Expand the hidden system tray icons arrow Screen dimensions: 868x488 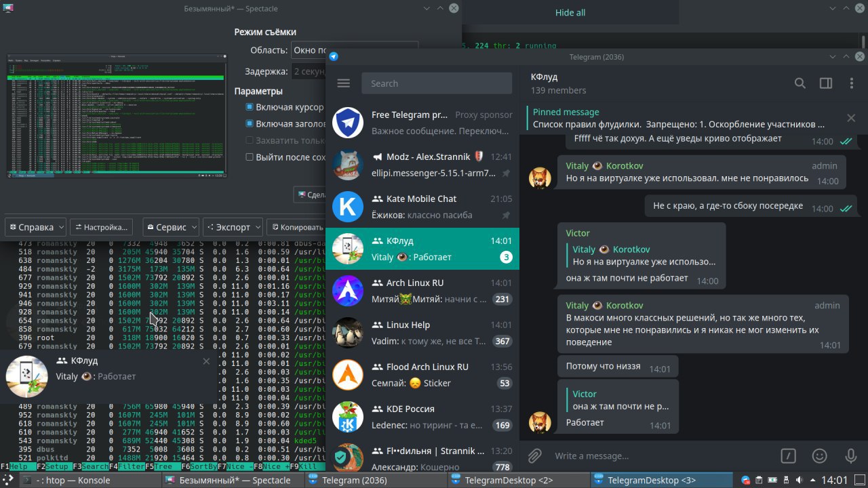point(811,480)
